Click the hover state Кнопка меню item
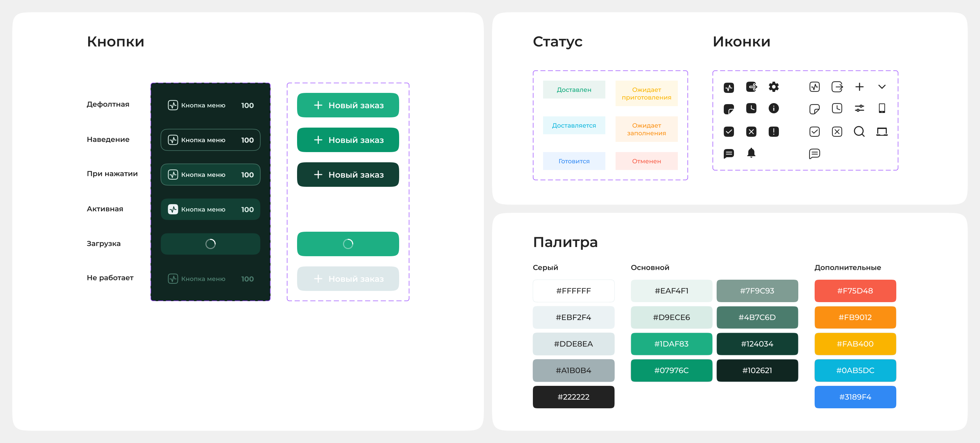Image resolution: width=980 pixels, height=443 pixels. pyautogui.click(x=210, y=140)
